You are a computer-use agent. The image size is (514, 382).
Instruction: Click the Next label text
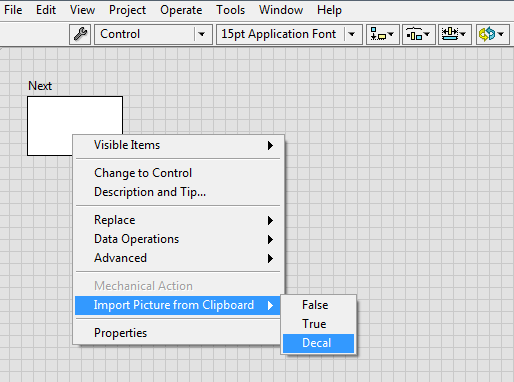click(40, 86)
